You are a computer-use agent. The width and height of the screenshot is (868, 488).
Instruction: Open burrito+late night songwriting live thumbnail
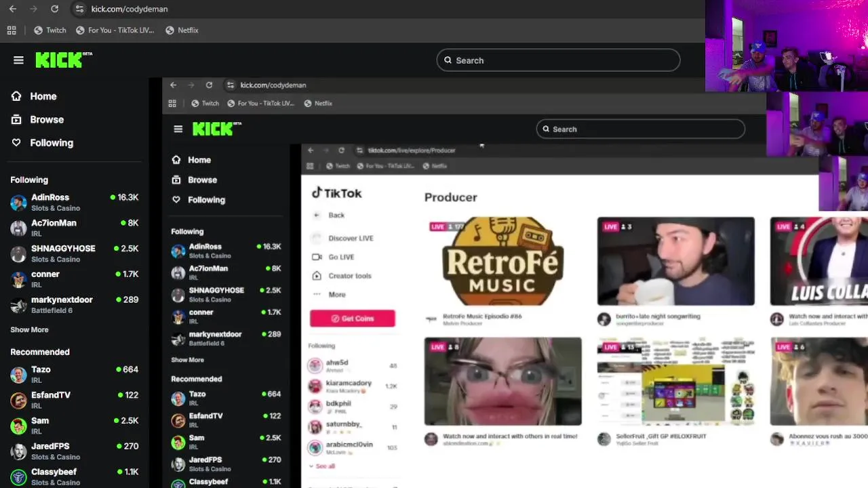click(x=676, y=262)
